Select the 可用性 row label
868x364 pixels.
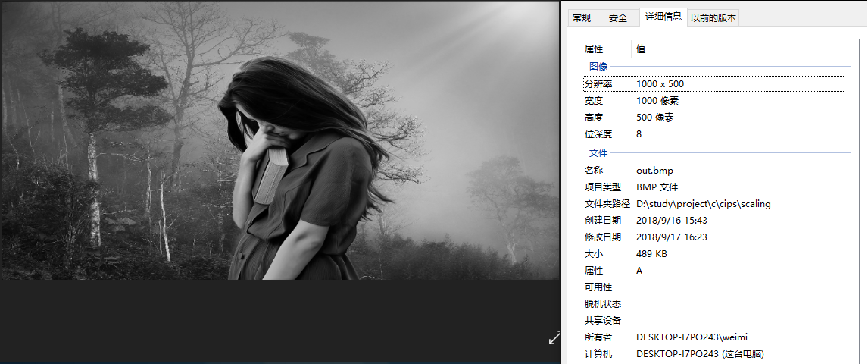[598, 287]
